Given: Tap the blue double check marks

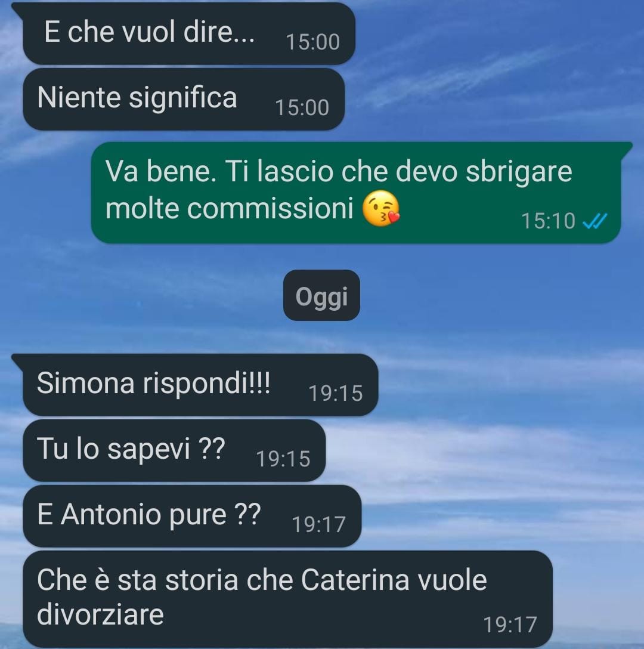Looking at the screenshot, I should (595, 221).
